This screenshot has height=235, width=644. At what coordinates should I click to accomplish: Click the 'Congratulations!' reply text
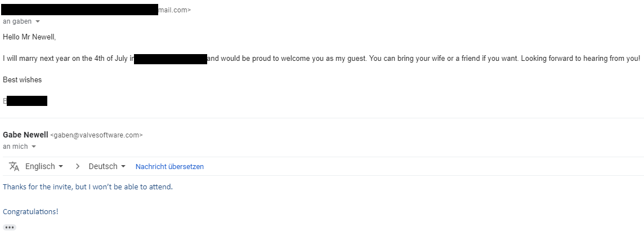pos(30,212)
